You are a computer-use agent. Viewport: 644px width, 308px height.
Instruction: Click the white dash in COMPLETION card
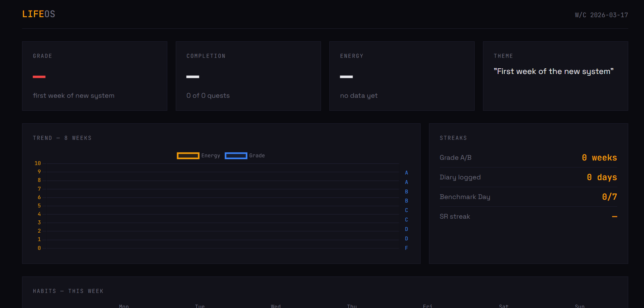[193, 77]
